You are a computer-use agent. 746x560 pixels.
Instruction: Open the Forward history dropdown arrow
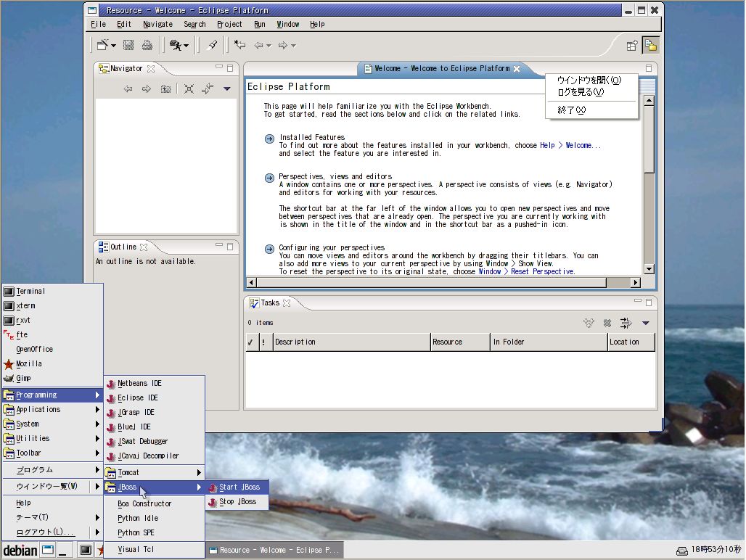point(294,46)
